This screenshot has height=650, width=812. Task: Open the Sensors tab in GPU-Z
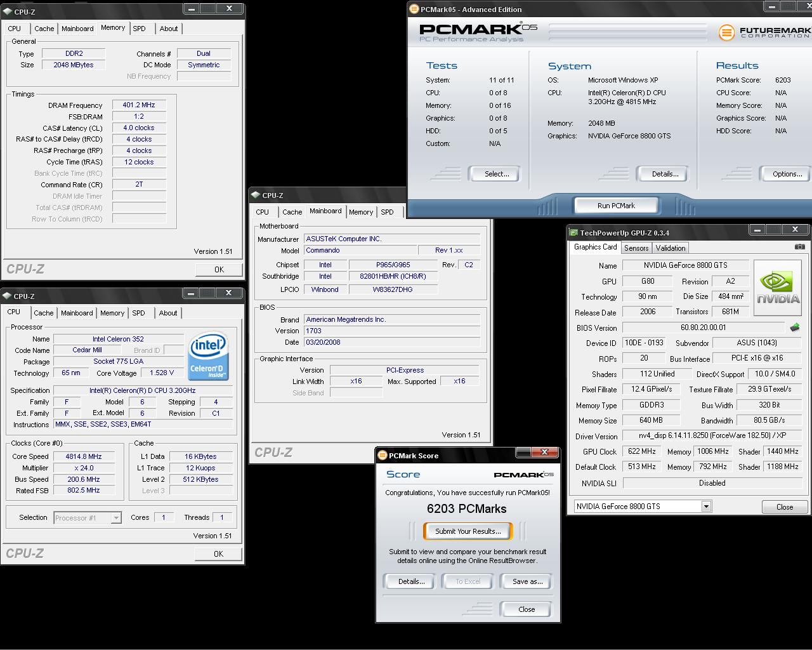tap(636, 248)
